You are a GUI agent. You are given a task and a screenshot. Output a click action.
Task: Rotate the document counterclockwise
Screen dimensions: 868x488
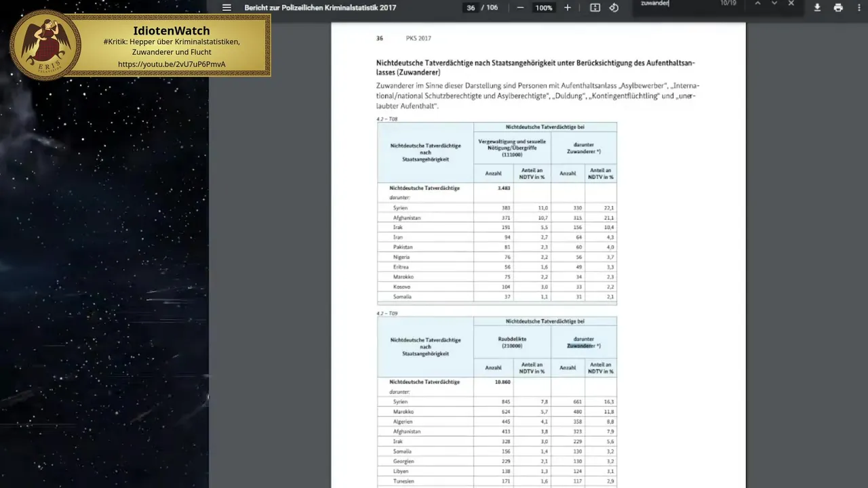tap(614, 7)
